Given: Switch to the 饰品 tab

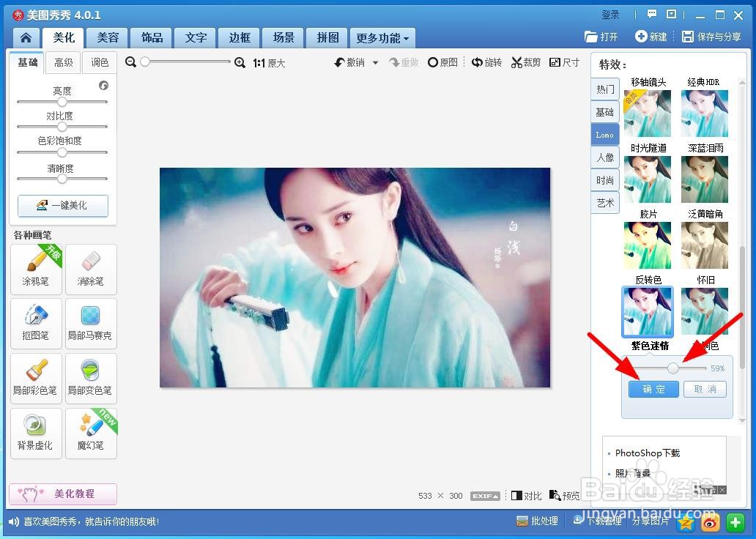Looking at the screenshot, I should (x=152, y=37).
